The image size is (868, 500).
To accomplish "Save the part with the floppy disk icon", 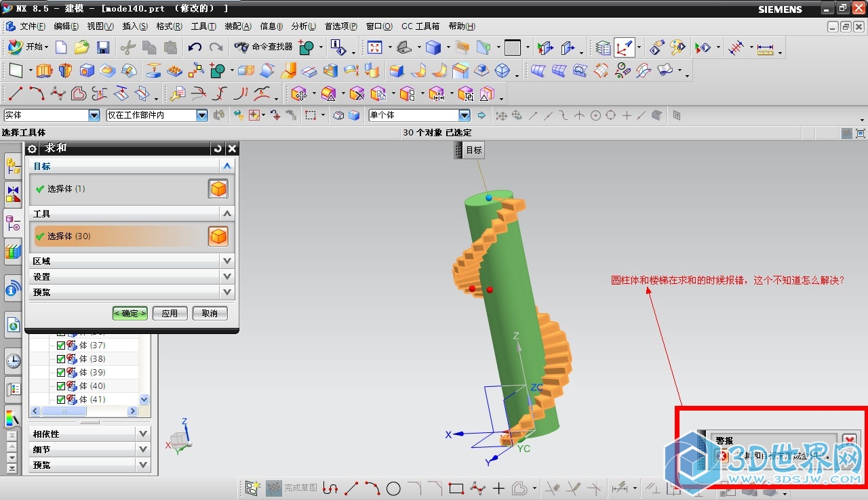I will pyautogui.click(x=103, y=47).
